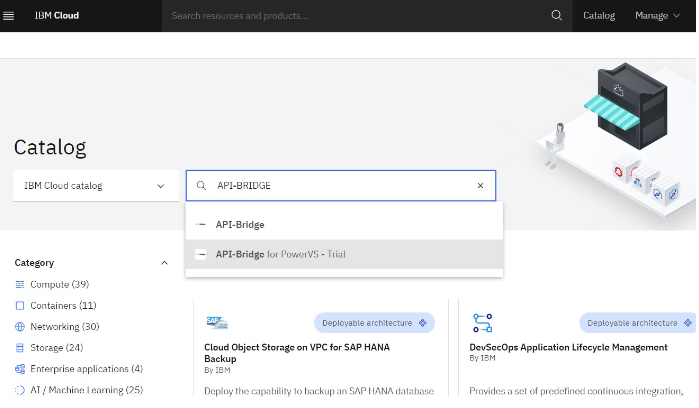
Task: Open DevSecOps Application Lifecycle Management card
Action: click(568, 347)
